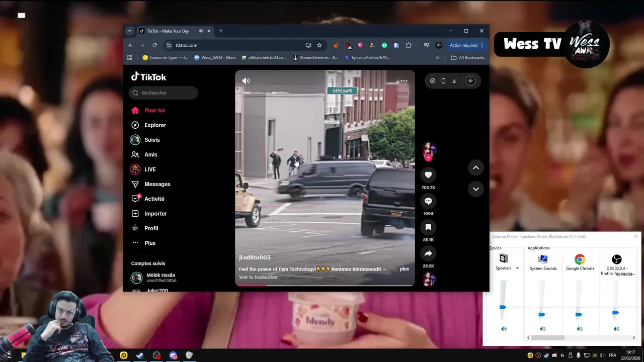Screen dimensions: 644x362
Task: Open Speakers device dropdown in Volume Mixer
Action: coord(517,268)
